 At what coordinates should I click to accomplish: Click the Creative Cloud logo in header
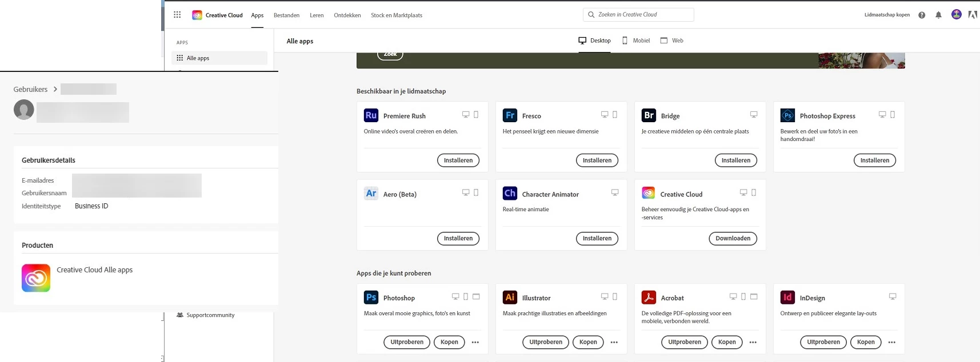(197, 15)
